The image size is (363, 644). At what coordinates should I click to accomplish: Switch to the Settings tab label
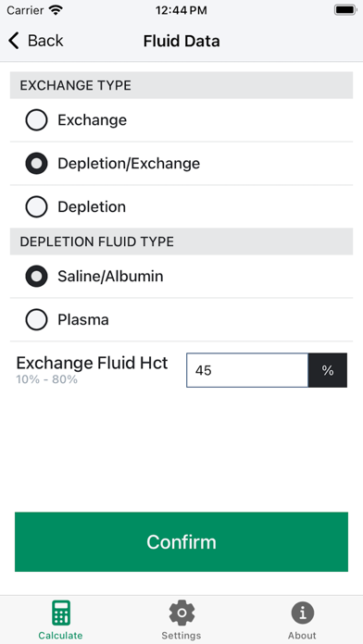click(x=181, y=636)
